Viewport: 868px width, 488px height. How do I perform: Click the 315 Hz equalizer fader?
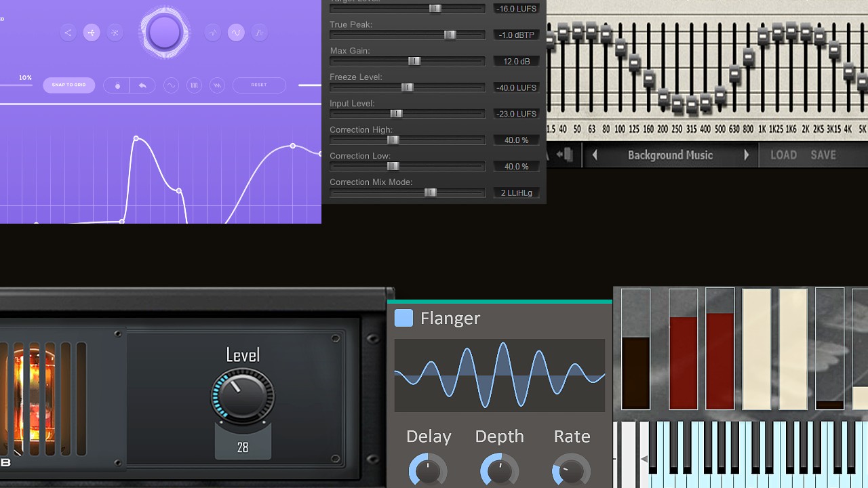pos(692,105)
